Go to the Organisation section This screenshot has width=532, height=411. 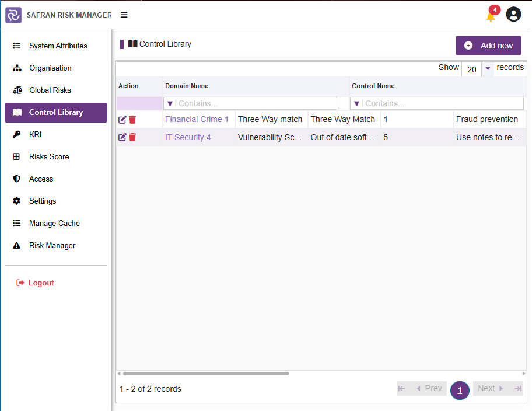pyautogui.click(x=56, y=68)
